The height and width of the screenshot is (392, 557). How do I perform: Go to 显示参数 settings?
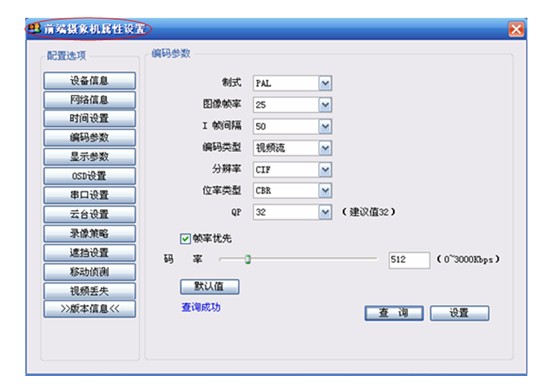pyautogui.click(x=90, y=157)
